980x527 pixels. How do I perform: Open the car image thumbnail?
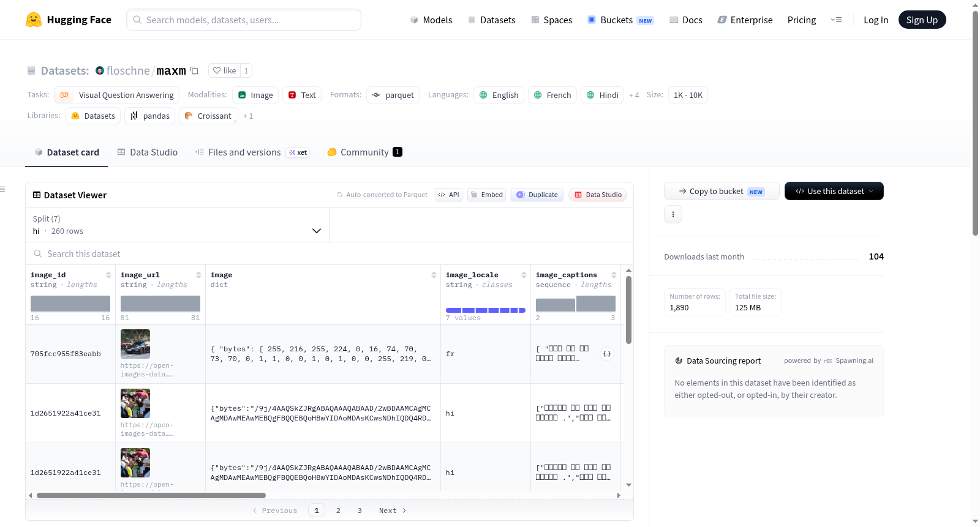(135, 343)
